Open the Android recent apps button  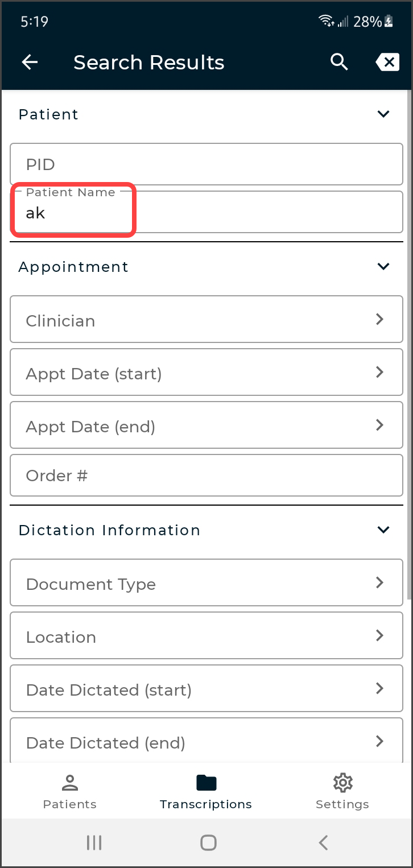click(94, 842)
